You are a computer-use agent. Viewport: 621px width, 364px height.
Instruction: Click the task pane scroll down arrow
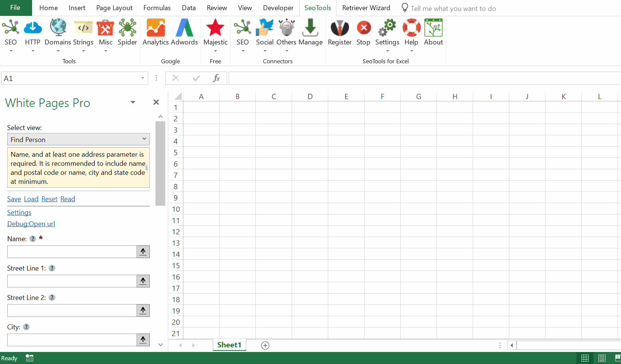click(x=160, y=344)
